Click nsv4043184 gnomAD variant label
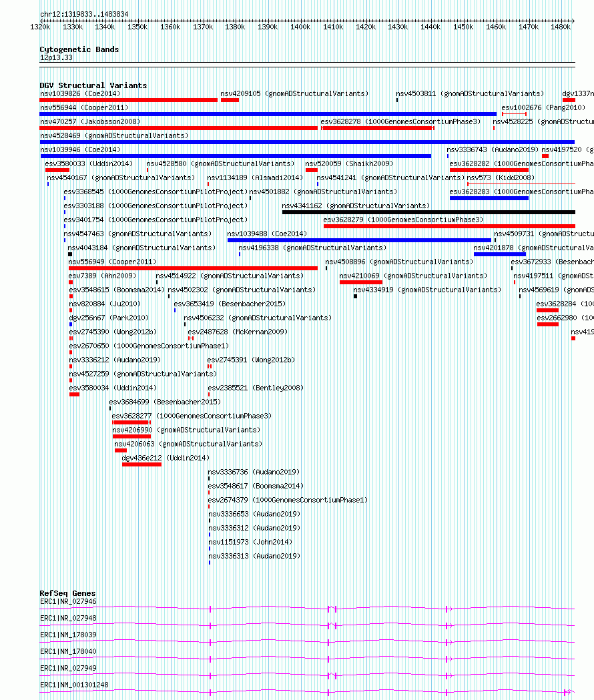 (141, 248)
